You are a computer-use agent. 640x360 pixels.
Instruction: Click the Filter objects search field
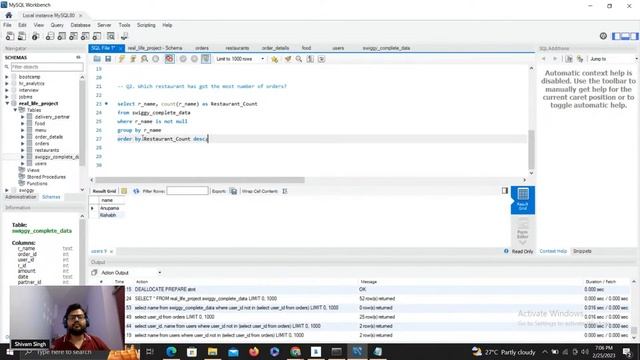pos(47,67)
